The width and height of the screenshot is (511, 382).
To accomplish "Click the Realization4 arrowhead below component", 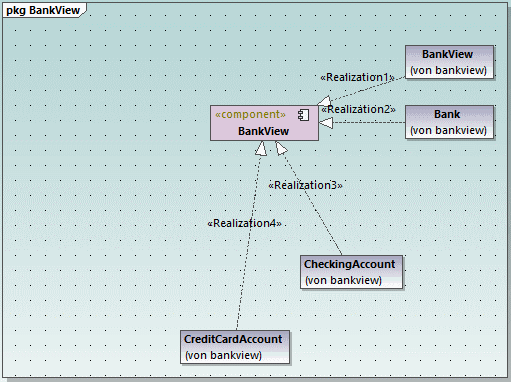I will pos(261,148).
